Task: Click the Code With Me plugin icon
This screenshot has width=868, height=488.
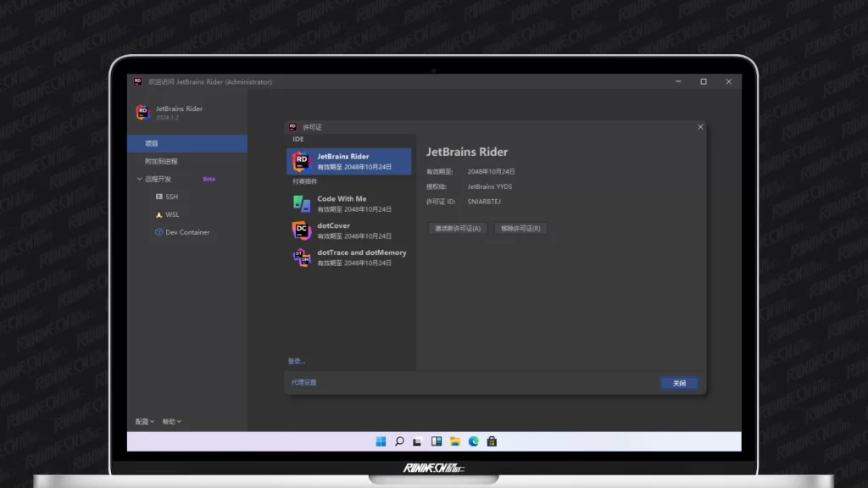Action: [301, 203]
